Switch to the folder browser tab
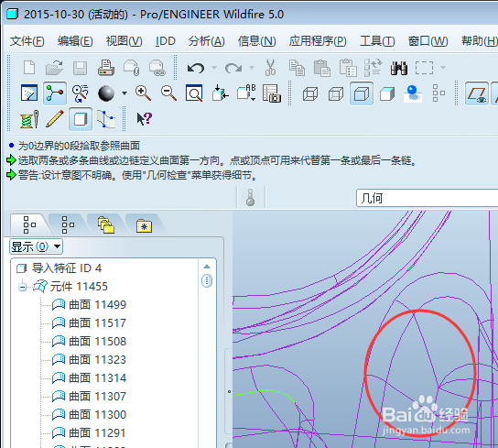498x448 pixels. (106, 224)
